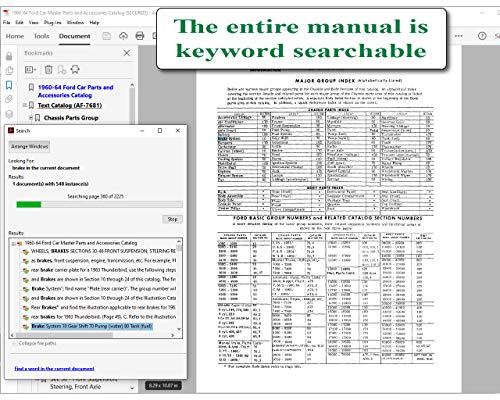The image size is (500, 400).
Task: Click the Arrange Windows button
Action: tap(29, 146)
